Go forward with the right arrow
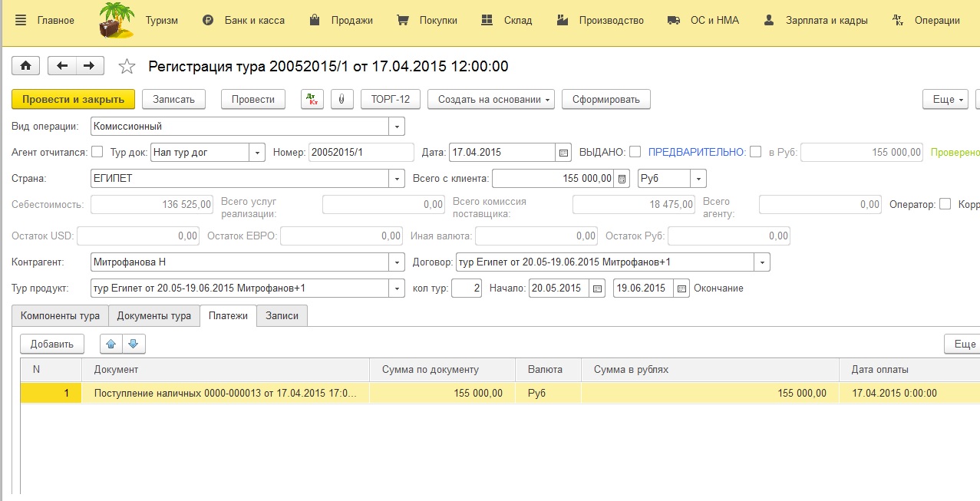The width and height of the screenshot is (980, 501). (x=90, y=66)
